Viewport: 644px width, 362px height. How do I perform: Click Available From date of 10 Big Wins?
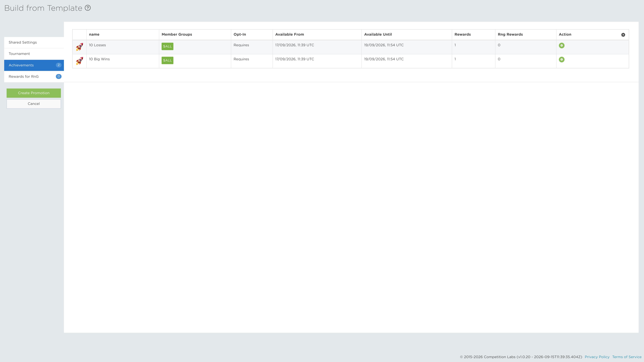tap(295, 59)
